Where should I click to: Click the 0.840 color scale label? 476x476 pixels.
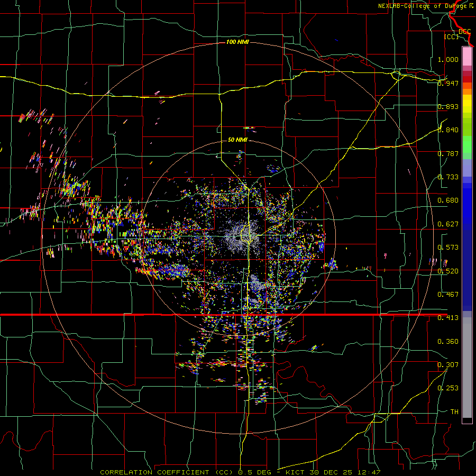tap(448, 130)
